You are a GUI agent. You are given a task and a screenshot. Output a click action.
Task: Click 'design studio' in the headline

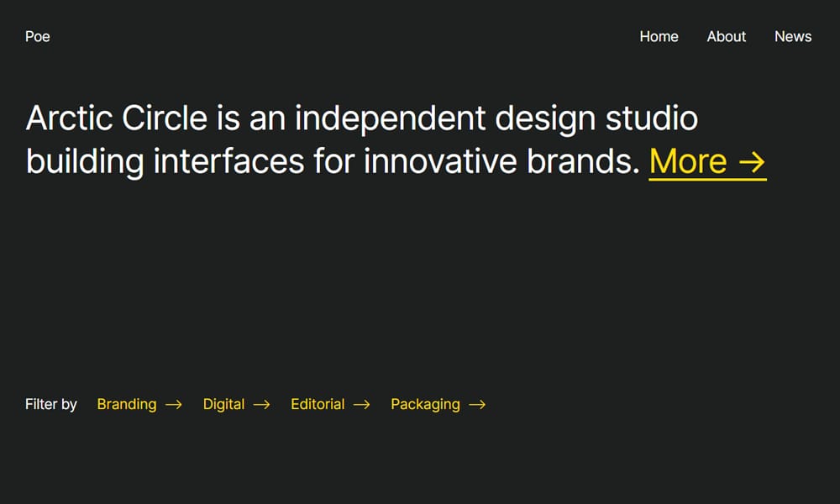click(596, 118)
